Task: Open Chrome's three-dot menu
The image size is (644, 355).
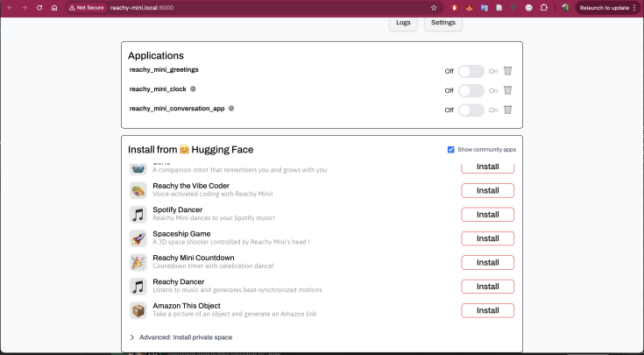Action: (x=634, y=7)
